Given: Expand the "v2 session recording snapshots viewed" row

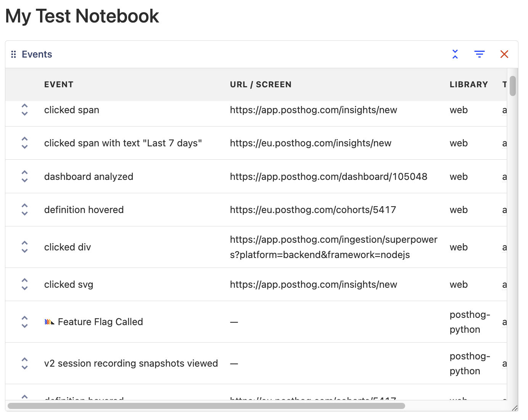Looking at the screenshot, I should click(x=25, y=364).
